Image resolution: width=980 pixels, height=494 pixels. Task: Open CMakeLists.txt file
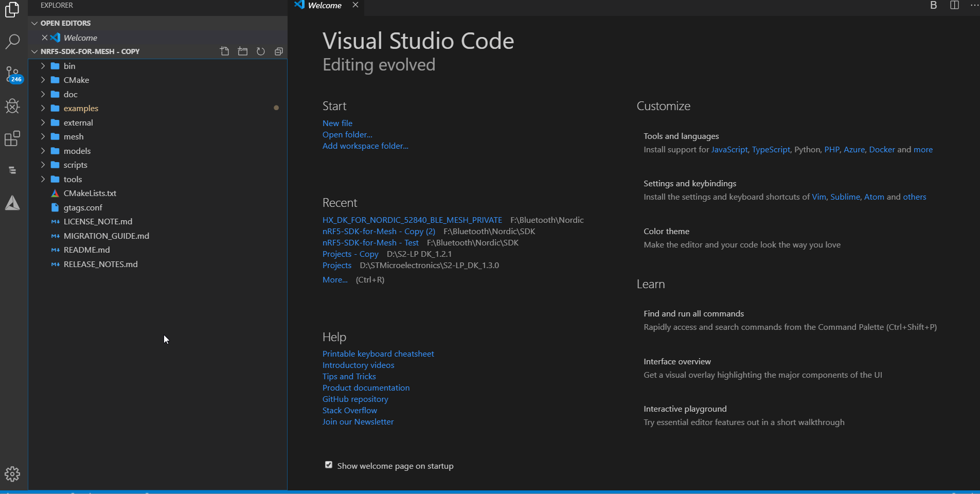(90, 193)
